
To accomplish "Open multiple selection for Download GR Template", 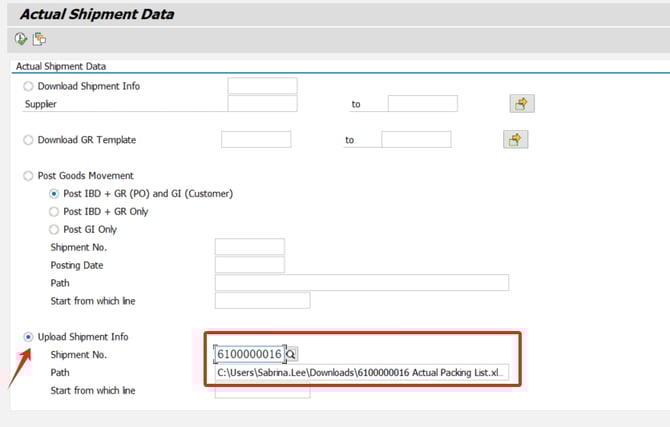I will pos(515,140).
